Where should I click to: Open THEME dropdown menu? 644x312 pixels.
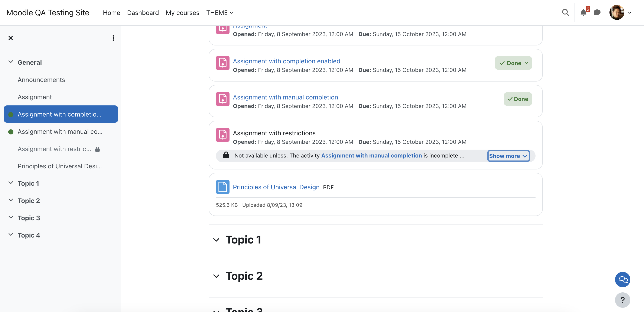219,13
